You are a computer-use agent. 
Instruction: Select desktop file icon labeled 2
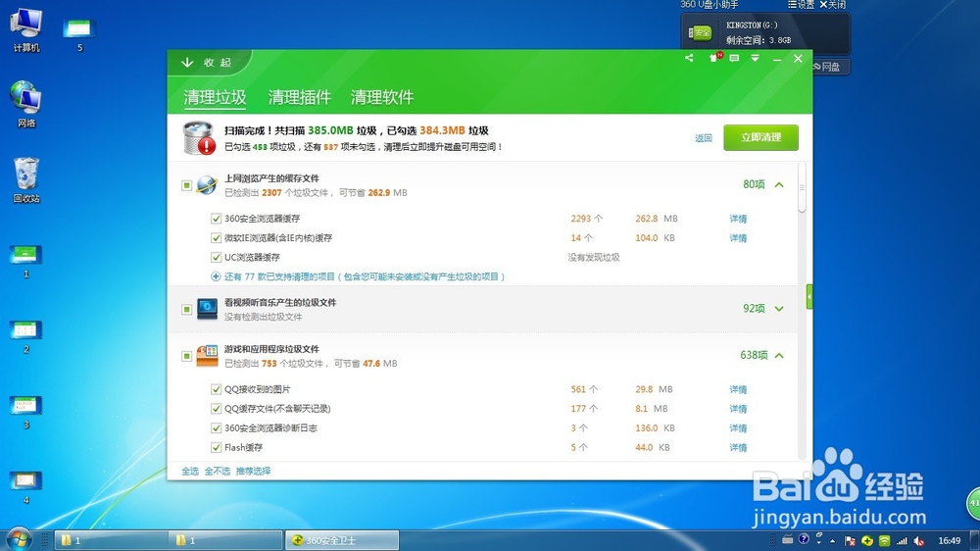25,336
